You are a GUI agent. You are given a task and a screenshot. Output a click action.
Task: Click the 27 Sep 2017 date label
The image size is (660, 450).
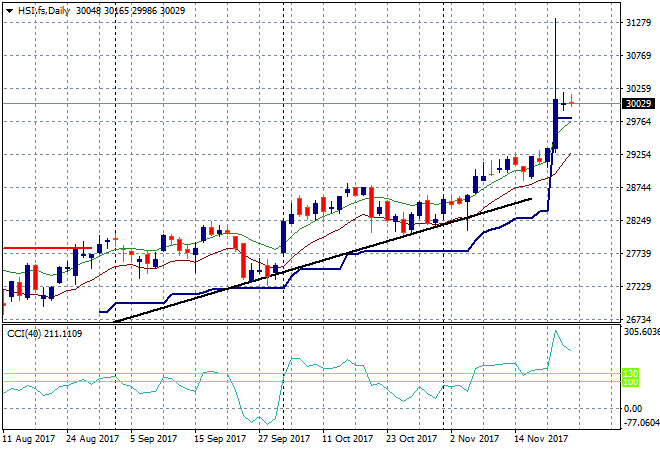(x=284, y=439)
